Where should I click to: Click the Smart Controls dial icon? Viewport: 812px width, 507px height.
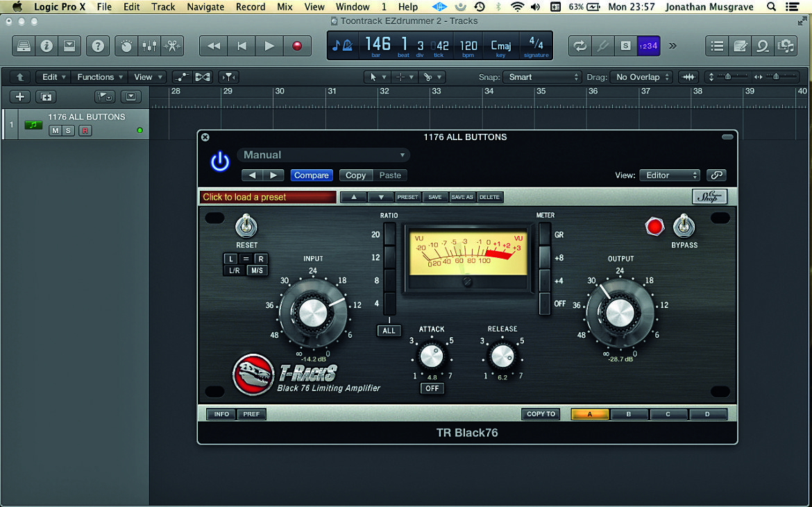[x=126, y=46]
